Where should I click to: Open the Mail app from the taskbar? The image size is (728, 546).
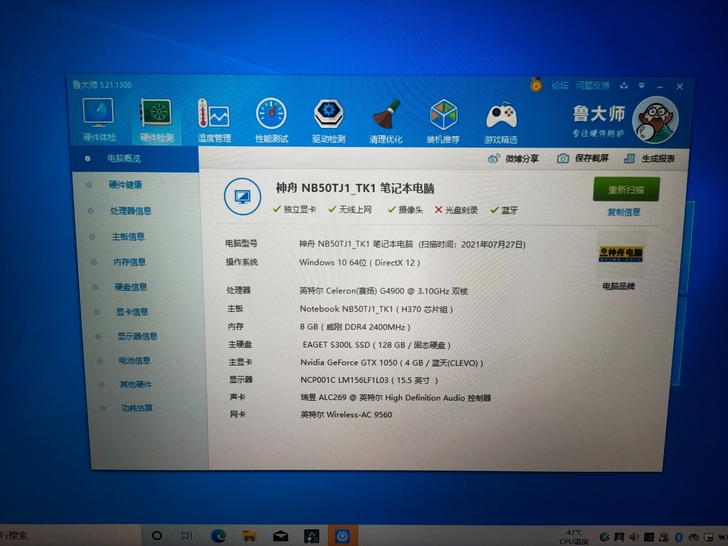click(x=280, y=537)
